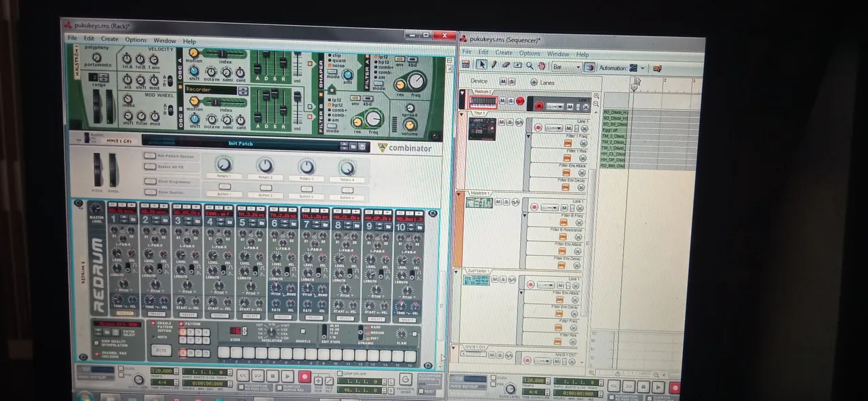Open the Sequencer window Edit menu

(x=483, y=52)
